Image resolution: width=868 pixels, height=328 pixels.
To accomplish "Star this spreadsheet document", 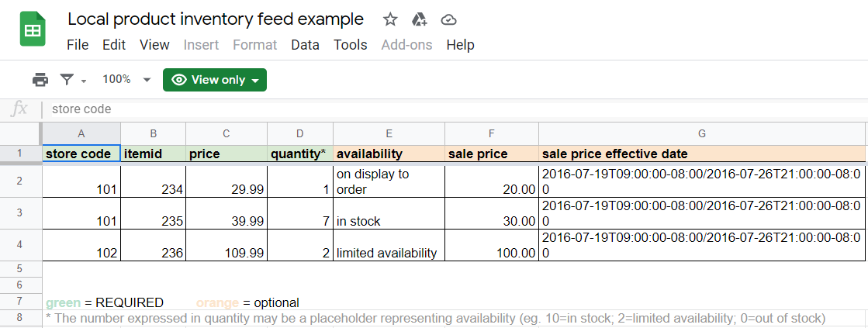I will (390, 19).
